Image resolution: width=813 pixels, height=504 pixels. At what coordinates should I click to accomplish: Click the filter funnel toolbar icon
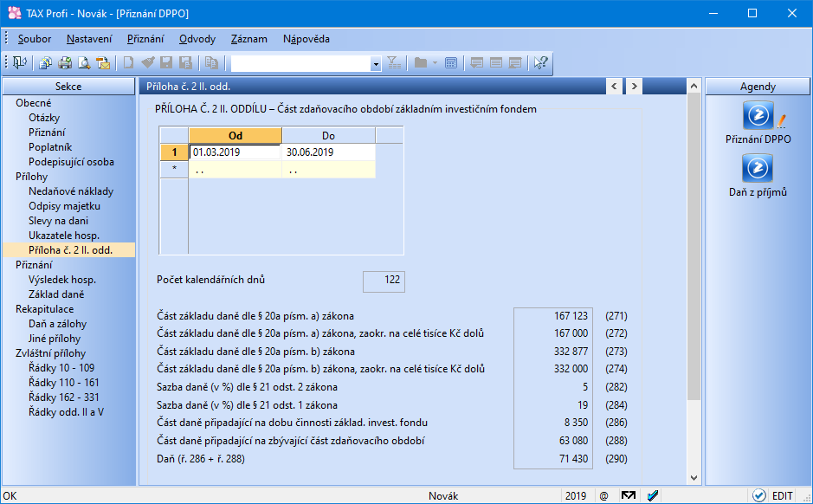394,63
